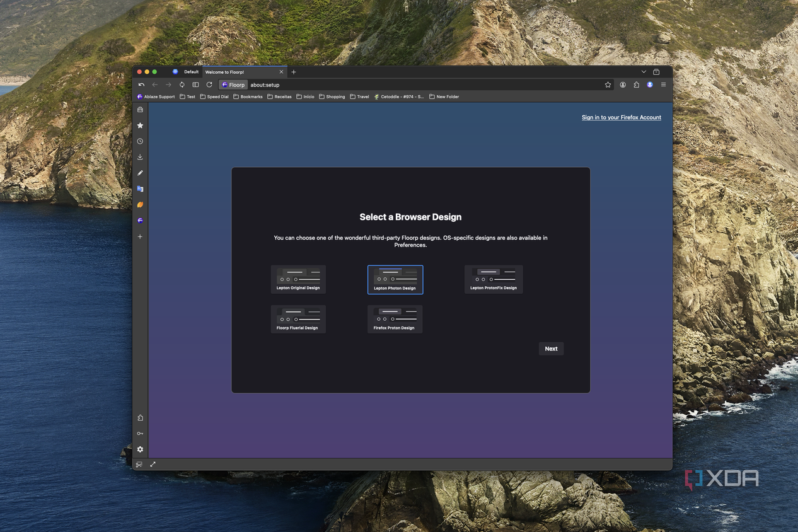Screen dimensions: 798x532
Task: Open settings gear icon in sidebar
Action: [140, 449]
